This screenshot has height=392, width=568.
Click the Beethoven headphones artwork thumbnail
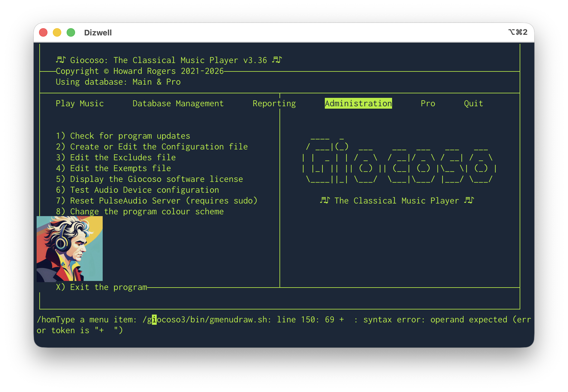pos(70,249)
